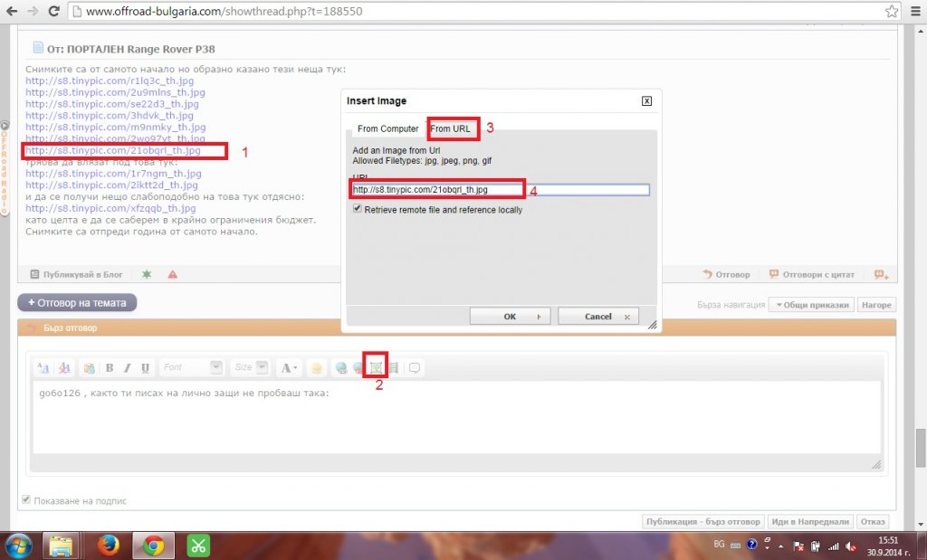Screen dimensions: 927x560
Task: Open the m9nmky_th.jpg link
Action: [x=115, y=127]
